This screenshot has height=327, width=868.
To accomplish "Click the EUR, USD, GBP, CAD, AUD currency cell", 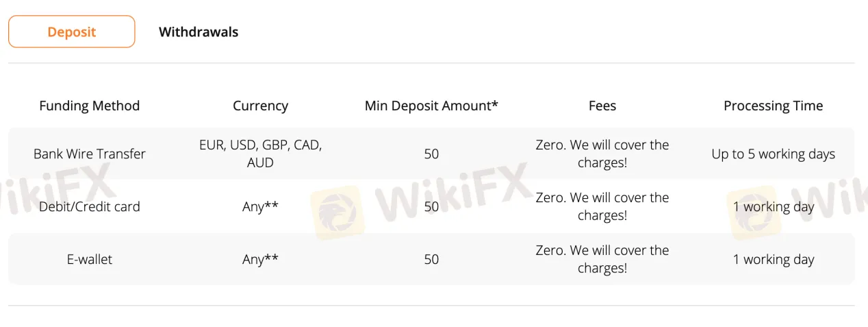I will click(x=260, y=154).
